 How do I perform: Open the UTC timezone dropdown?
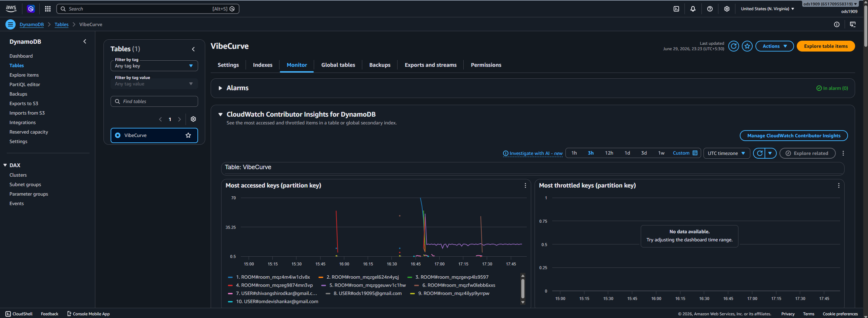click(726, 153)
